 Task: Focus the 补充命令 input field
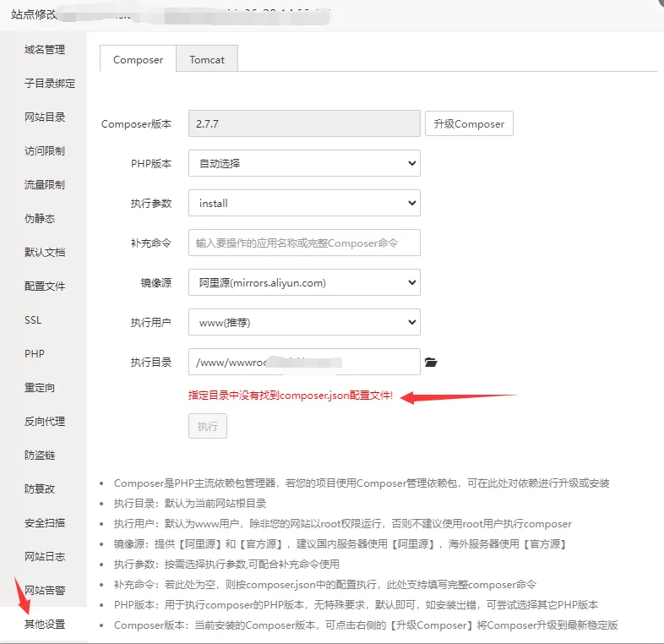304,243
